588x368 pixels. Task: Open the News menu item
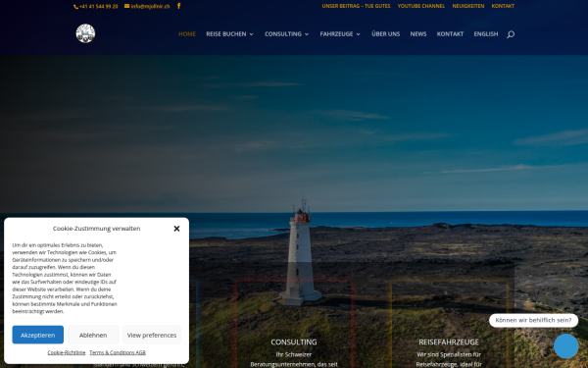click(418, 33)
